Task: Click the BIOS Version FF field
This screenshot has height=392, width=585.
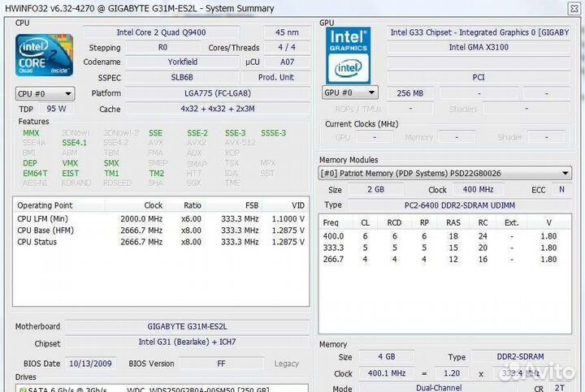Action: [221, 364]
